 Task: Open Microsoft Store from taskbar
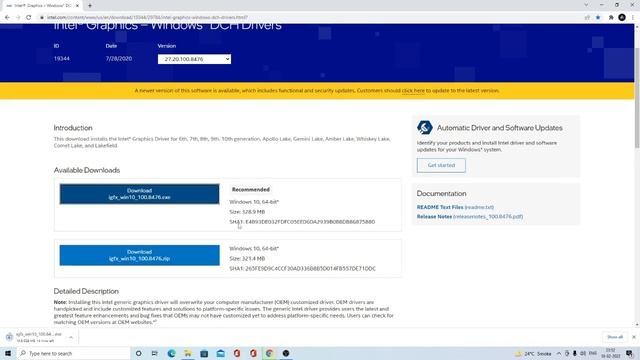[204, 353]
